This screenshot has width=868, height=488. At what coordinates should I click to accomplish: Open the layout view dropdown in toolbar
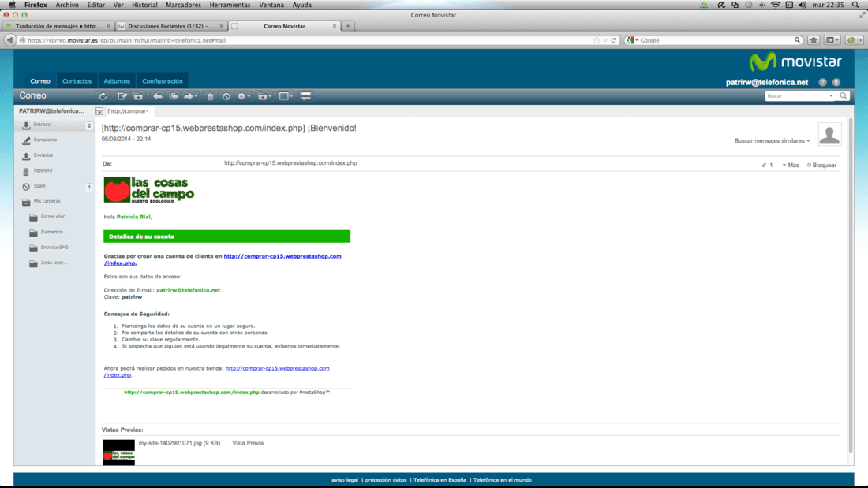tap(286, 96)
